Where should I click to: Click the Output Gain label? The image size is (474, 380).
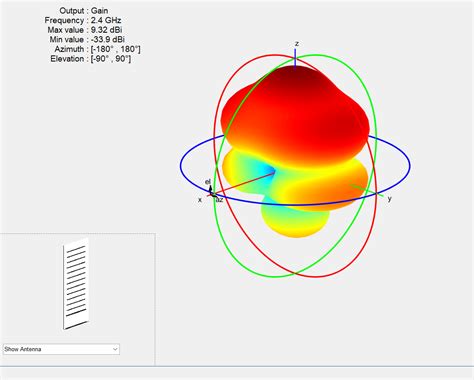click(x=83, y=11)
